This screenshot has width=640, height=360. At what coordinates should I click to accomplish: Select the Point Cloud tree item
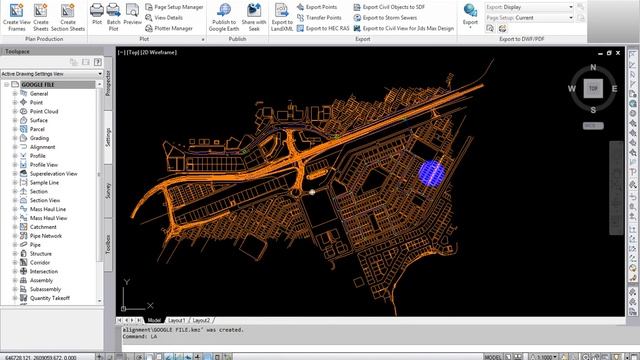pos(44,111)
